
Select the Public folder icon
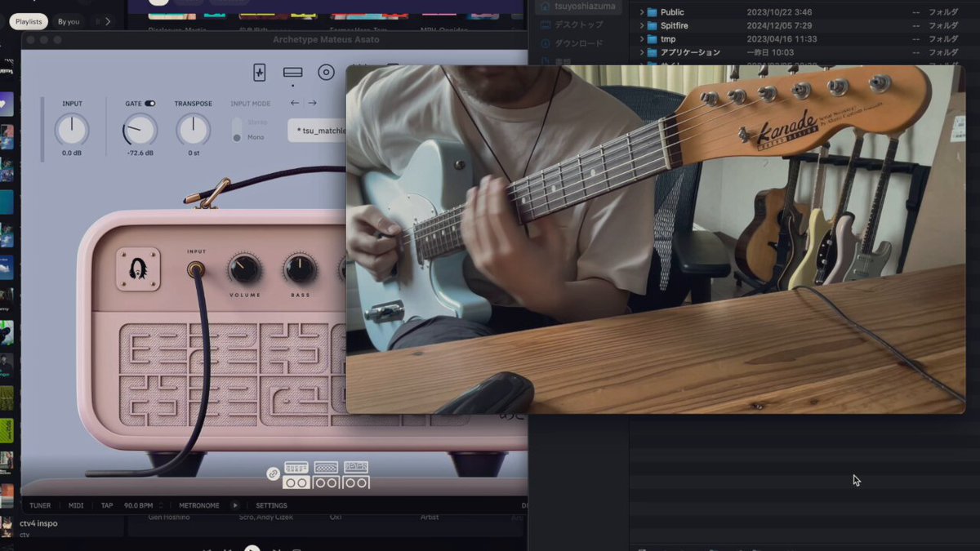[652, 12]
